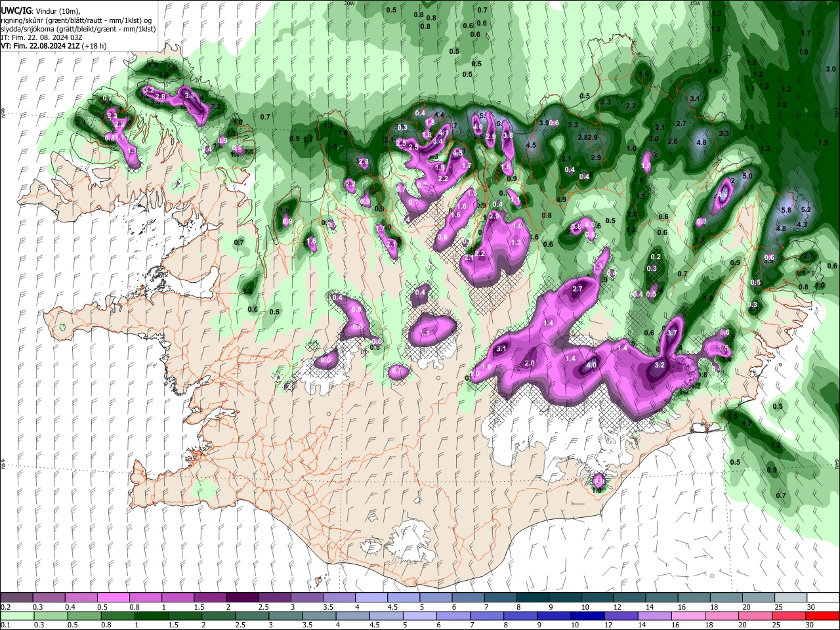Viewport: 840px width, 630px height.
Task: Click the white snow-scale swatch at 30
Action: 824,597
